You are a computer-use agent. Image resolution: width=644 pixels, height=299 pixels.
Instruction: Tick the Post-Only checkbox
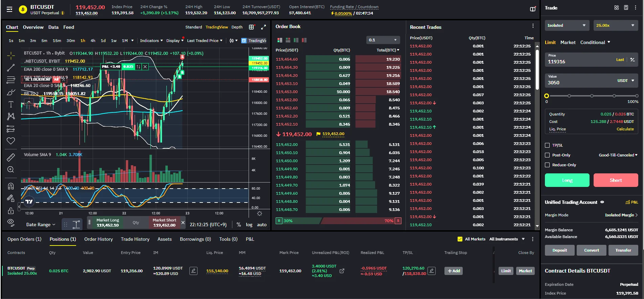tap(547, 155)
